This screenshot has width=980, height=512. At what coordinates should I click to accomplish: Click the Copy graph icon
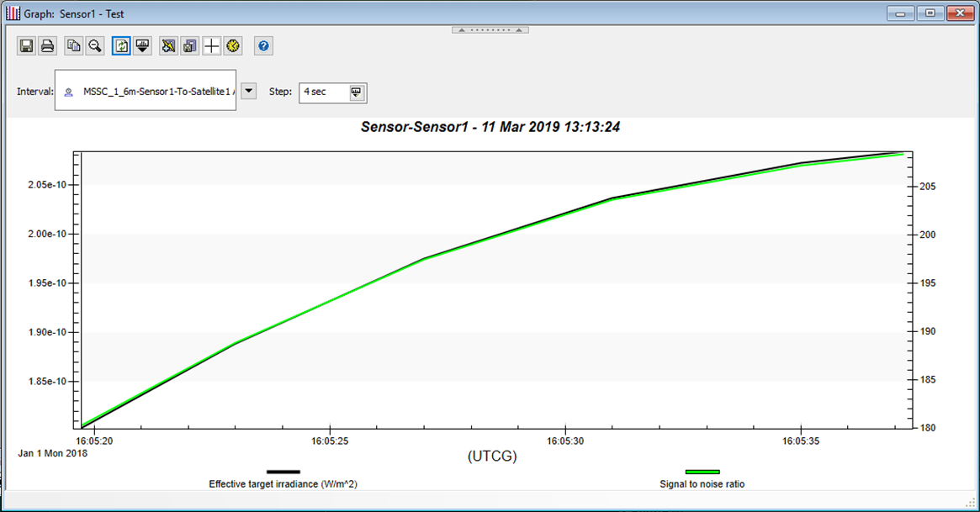point(74,46)
